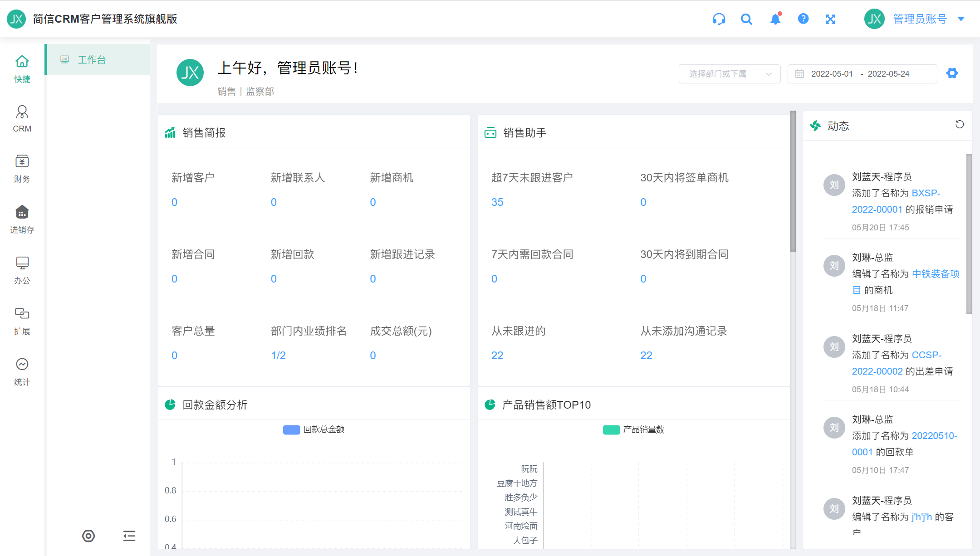The width and height of the screenshot is (980, 556).
Task: Click the target icon at sidebar bottom
Action: (x=88, y=536)
